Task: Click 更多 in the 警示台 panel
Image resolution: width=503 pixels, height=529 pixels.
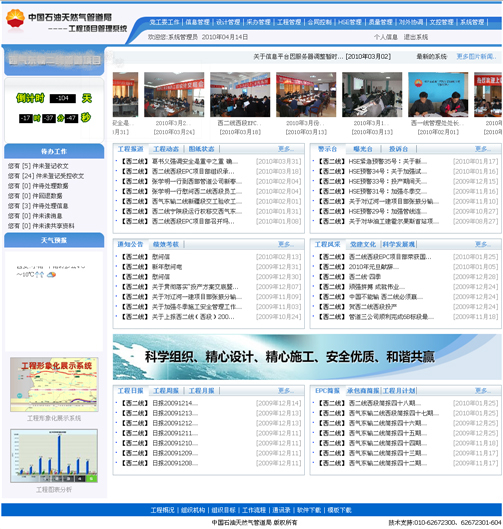Action: point(482,149)
